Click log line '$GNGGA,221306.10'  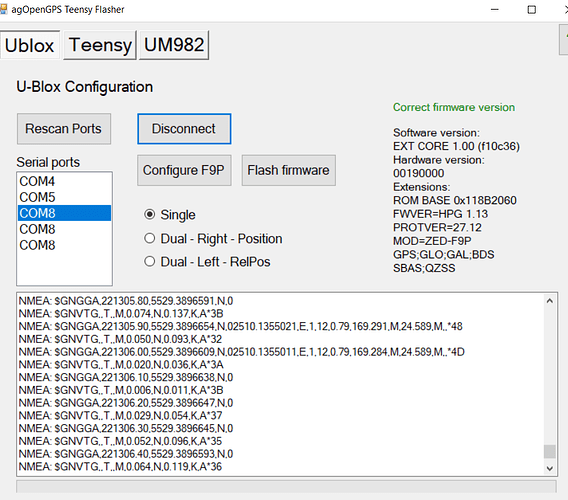coord(126,378)
